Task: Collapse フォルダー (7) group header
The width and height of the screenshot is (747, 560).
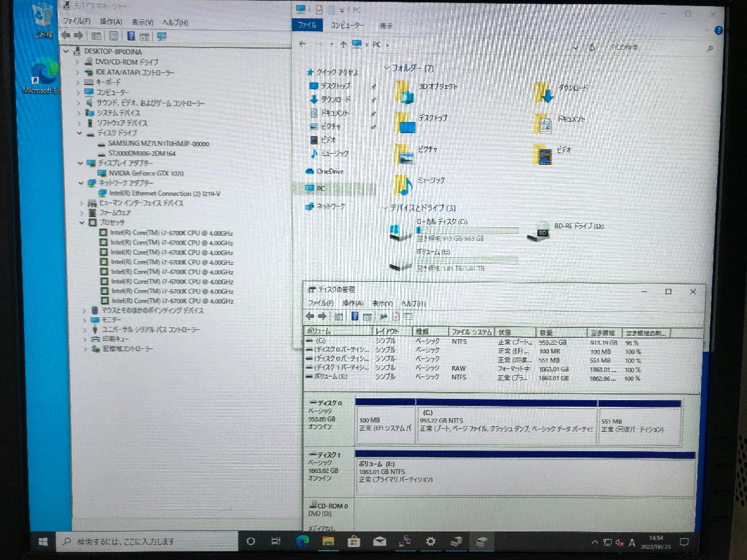Action: tap(387, 67)
